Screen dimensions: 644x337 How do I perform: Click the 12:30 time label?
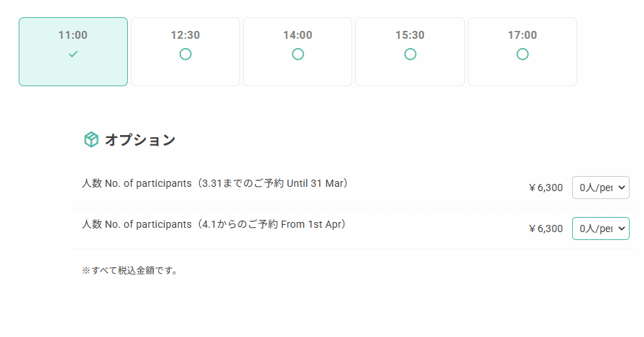(x=185, y=35)
